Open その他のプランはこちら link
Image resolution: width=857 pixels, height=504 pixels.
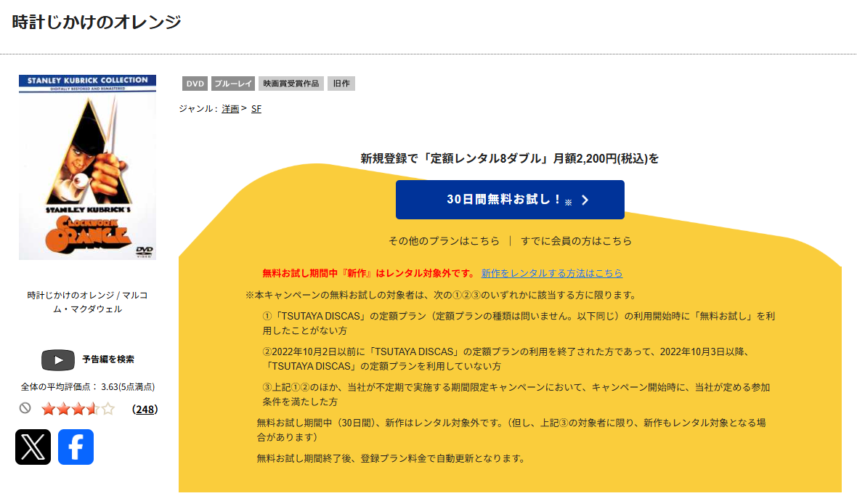coord(444,240)
